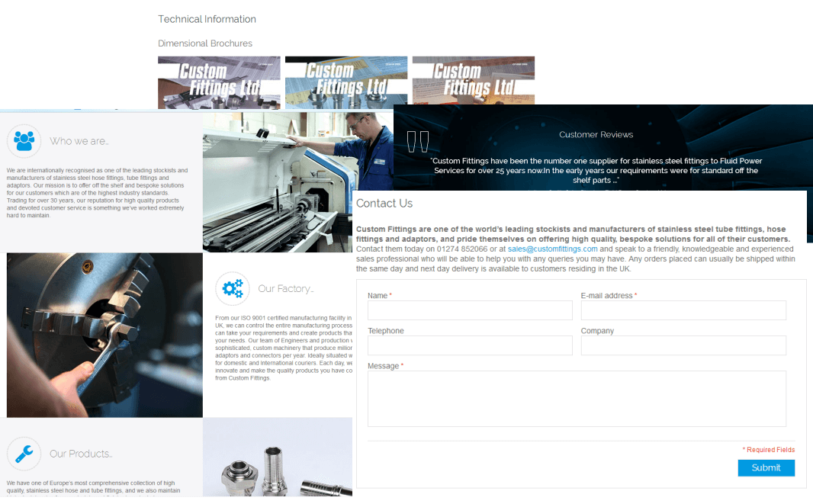Click the wrench on chuck photo

(x=104, y=335)
